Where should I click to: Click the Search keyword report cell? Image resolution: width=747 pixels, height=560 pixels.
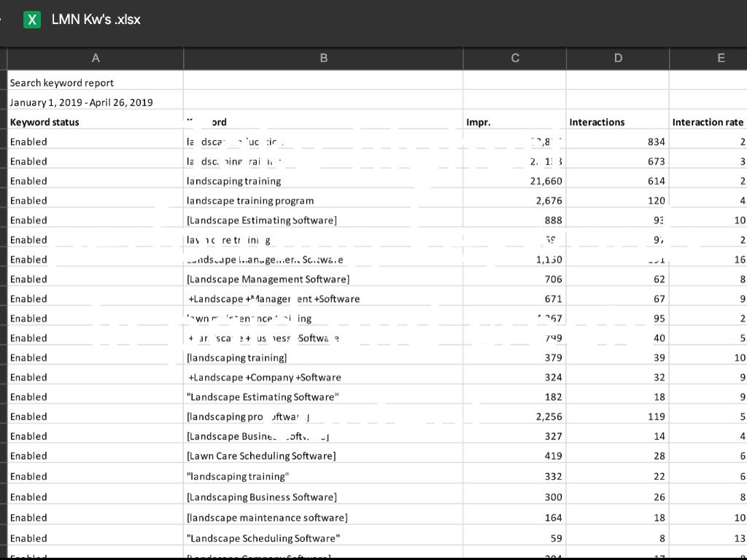pyautogui.click(x=62, y=83)
